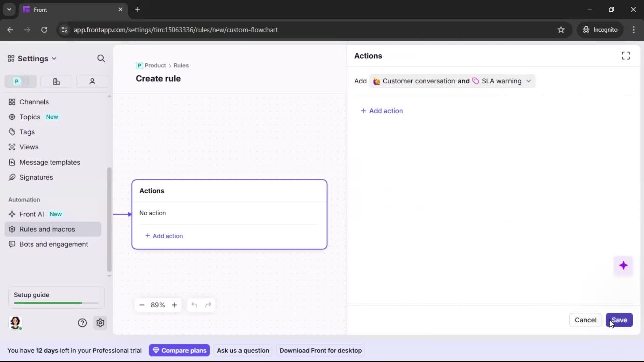Zoom in the flowchart canvas

(174, 305)
